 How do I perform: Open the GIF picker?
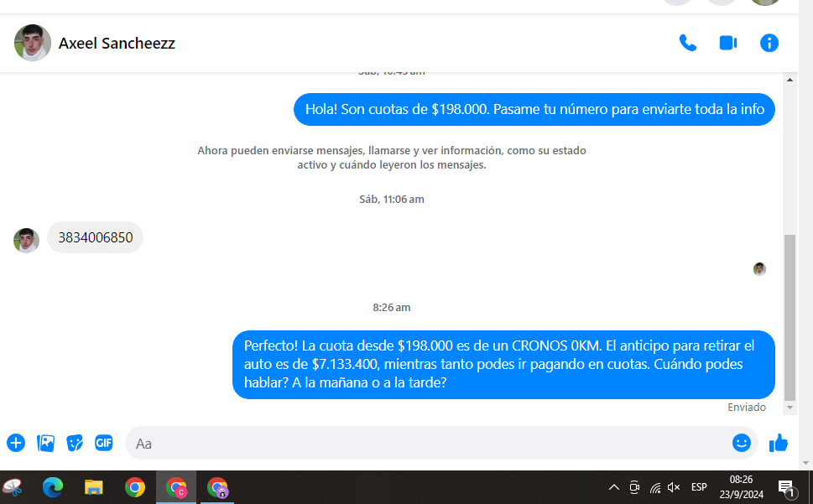pos(104,443)
